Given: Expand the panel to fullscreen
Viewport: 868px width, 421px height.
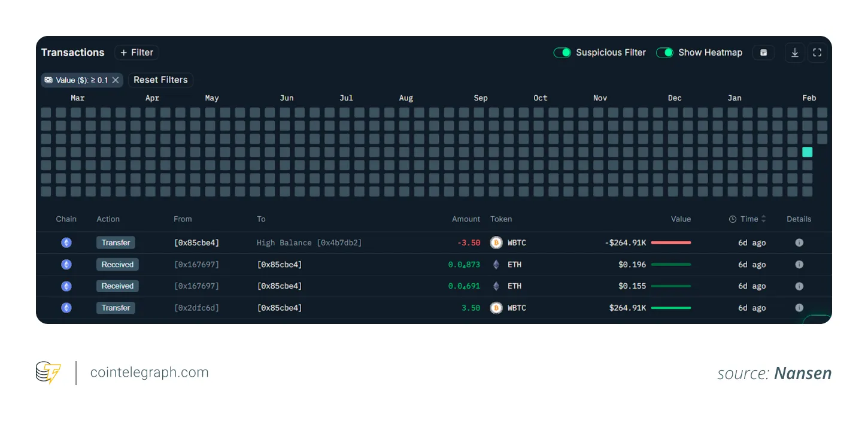Looking at the screenshot, I should (x=817, y=53).
